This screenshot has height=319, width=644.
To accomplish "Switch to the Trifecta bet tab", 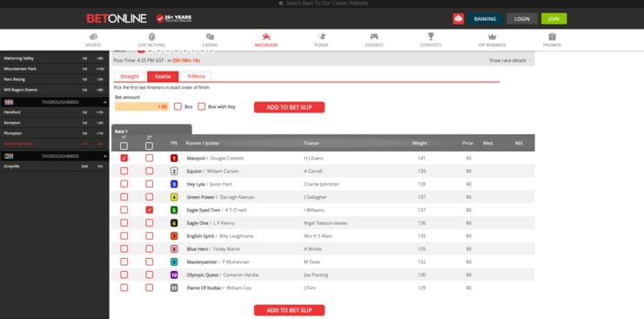I will click(196, 77).
